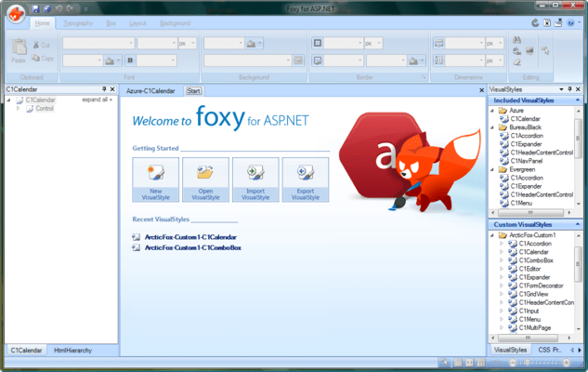Click the Undo arrow in quick access toolbar

click(x=59, y=8)
